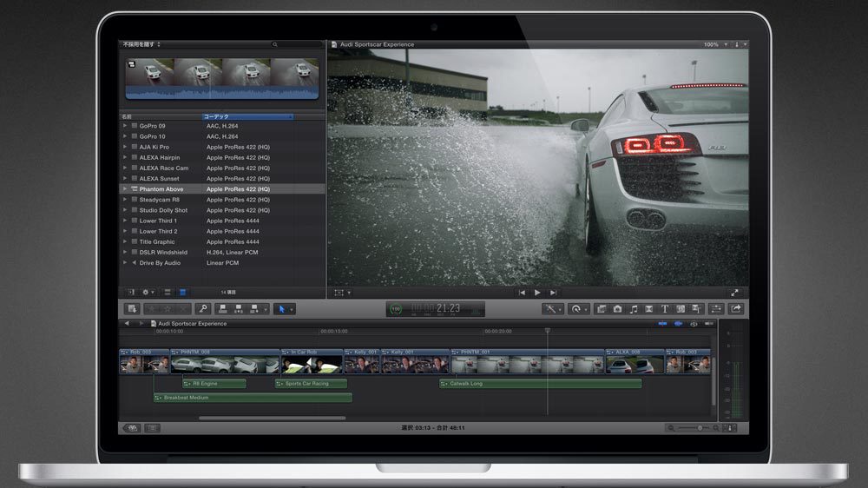
Task: Click the timeline horizontal scrollbar
Action: 272,419
